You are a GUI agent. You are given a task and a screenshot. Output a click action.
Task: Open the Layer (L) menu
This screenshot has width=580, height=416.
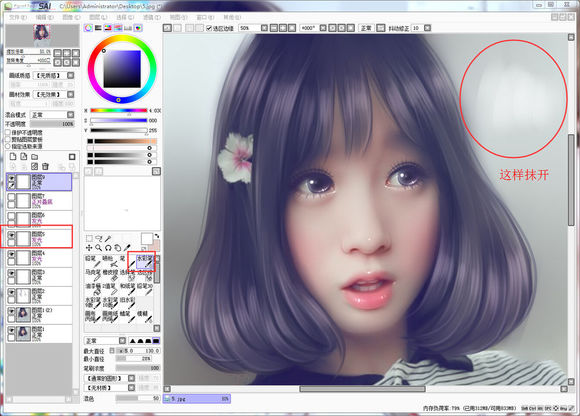tap(98, 17)
